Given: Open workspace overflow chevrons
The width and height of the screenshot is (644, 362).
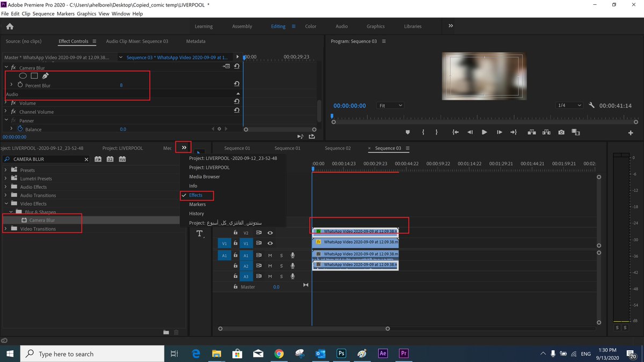Looking at the screenshot, I should point(451,26).
